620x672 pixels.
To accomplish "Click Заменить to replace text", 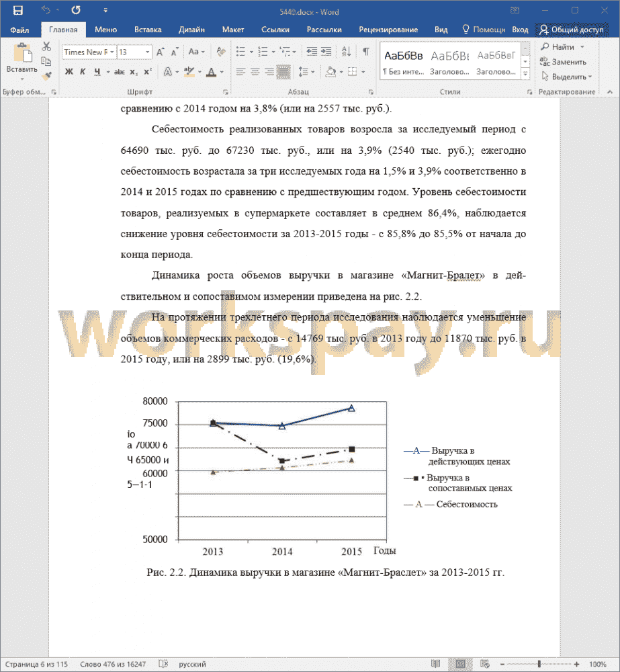I will (563, 62).
